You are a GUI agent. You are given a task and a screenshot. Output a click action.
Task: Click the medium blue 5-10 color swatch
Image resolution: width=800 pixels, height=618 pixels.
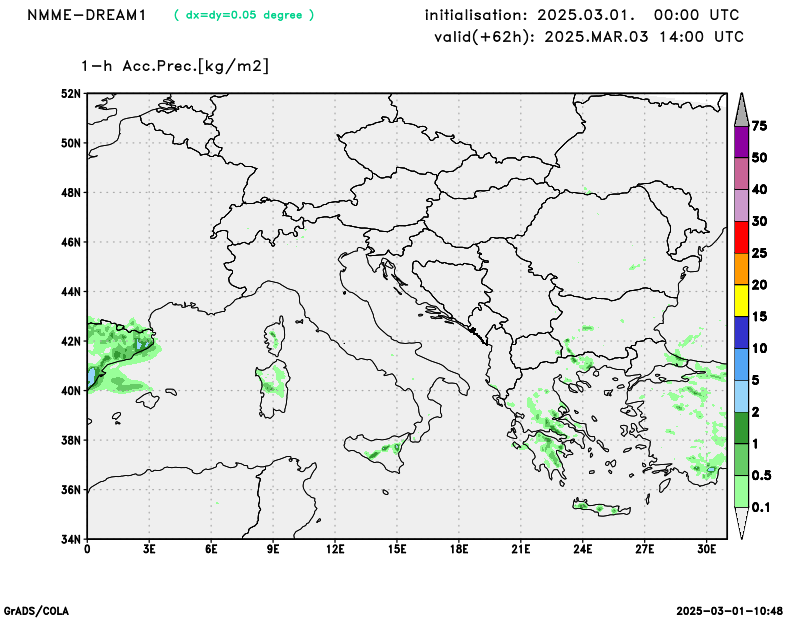pos(741,364)
